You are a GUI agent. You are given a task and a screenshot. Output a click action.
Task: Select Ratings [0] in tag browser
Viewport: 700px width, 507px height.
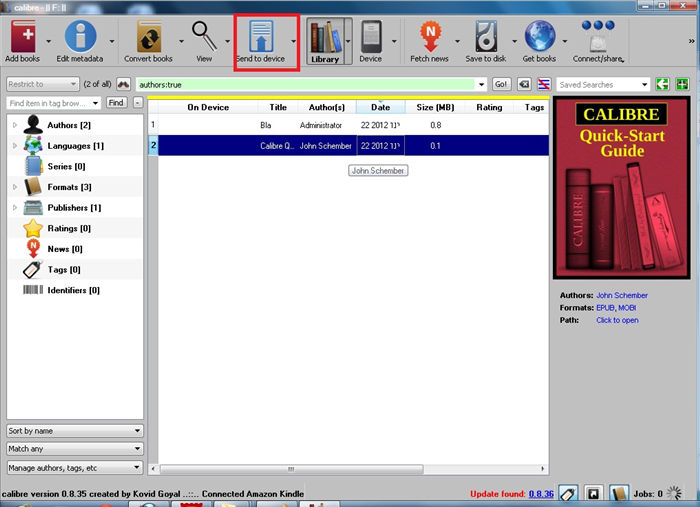[x=69, y=228]
